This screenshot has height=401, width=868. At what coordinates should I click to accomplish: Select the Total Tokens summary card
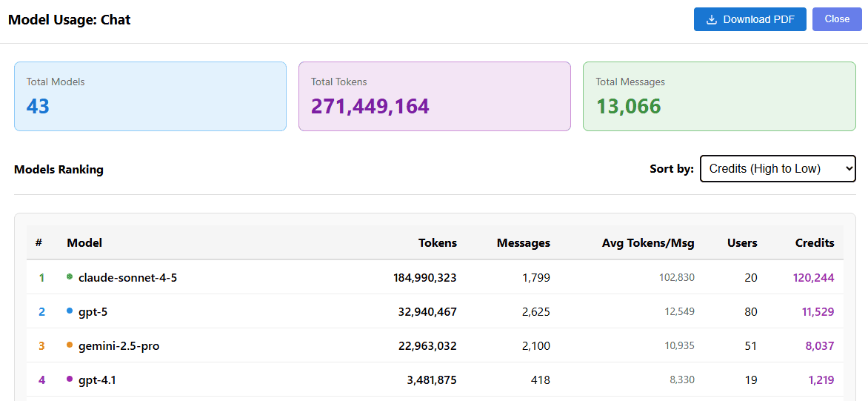[435, 96]
